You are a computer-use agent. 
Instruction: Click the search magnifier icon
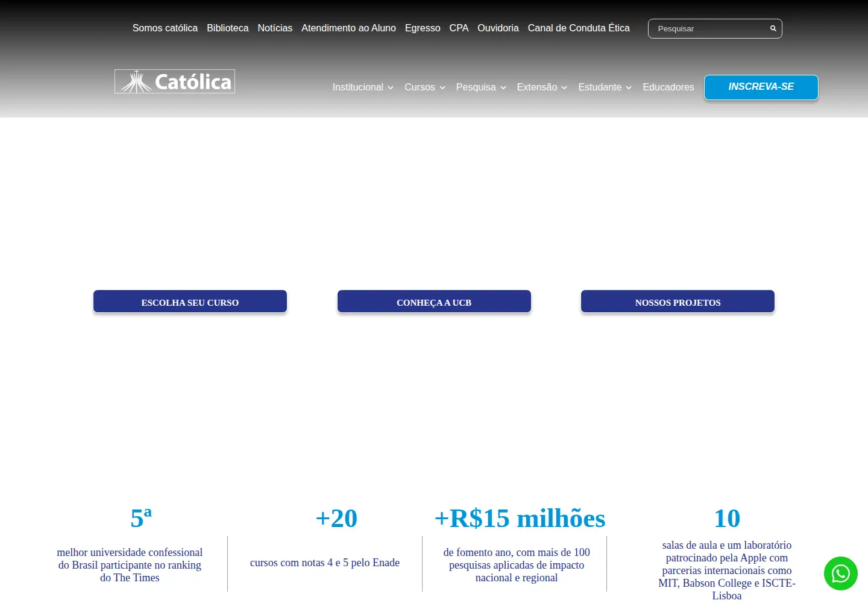773,28
